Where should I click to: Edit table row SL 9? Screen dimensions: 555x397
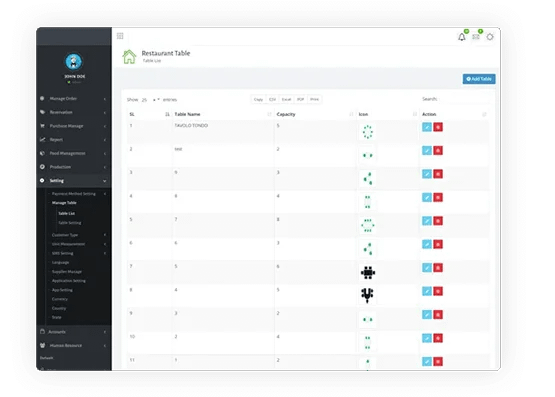[427, 315]
